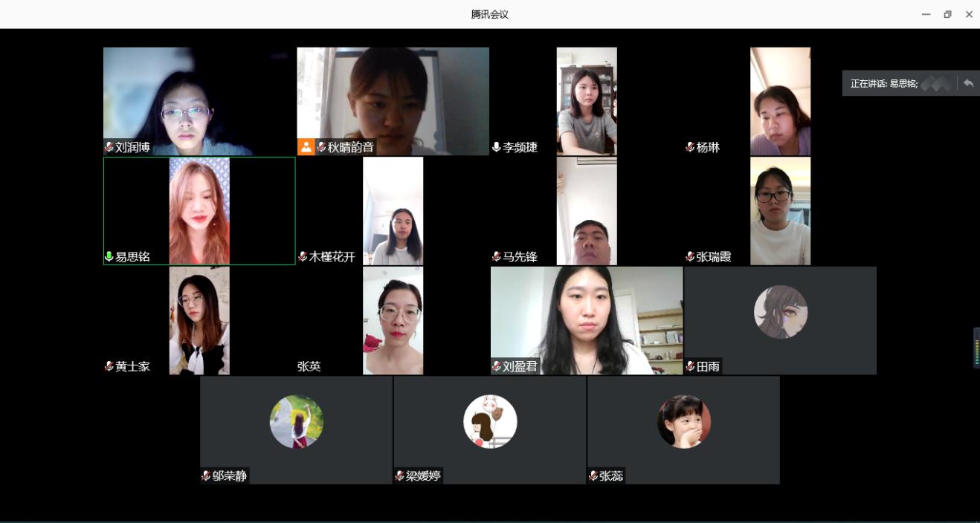Screen dimensions: 980x523
Task: Click the 张英 name label
Action: (x=309, y=366)
